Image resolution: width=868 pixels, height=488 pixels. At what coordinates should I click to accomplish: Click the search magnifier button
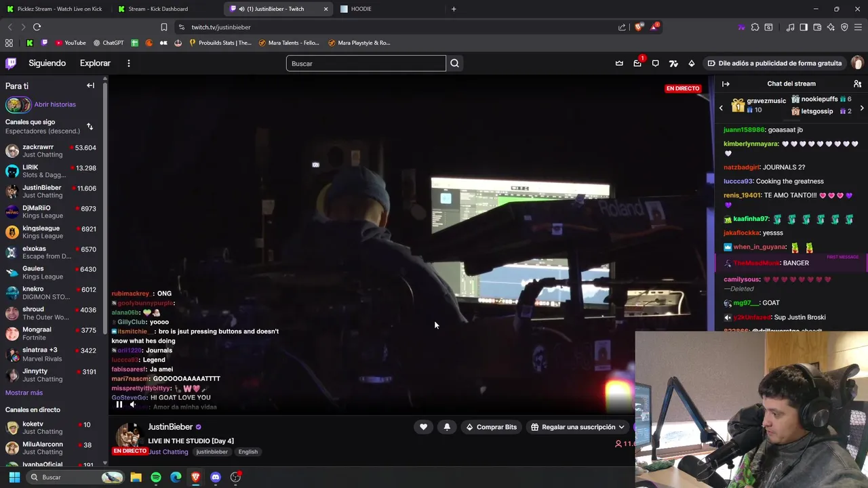click(x=454, y=63)
